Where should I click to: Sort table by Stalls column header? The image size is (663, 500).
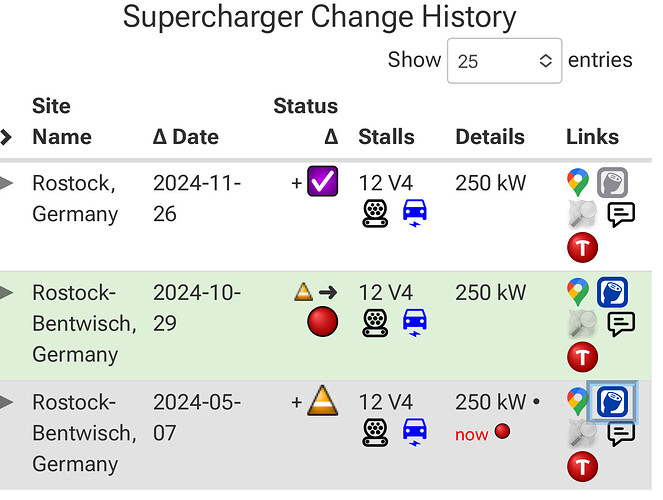click(386, 137)
